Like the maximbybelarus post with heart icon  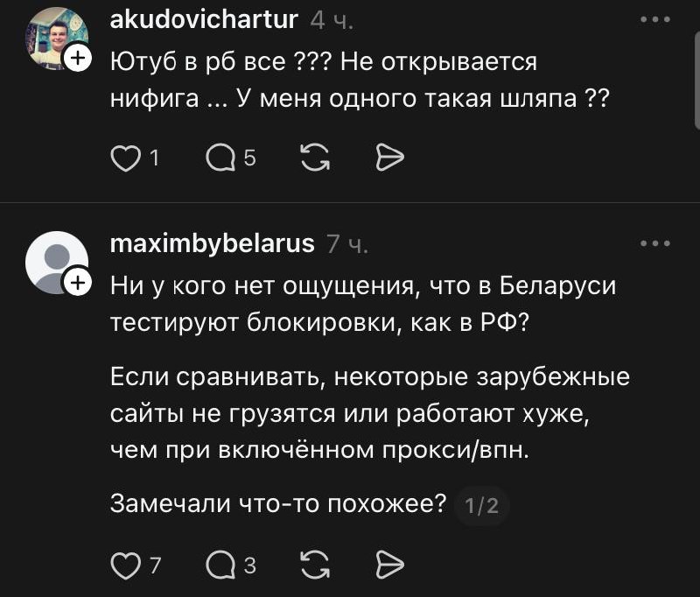click(127, 565)
